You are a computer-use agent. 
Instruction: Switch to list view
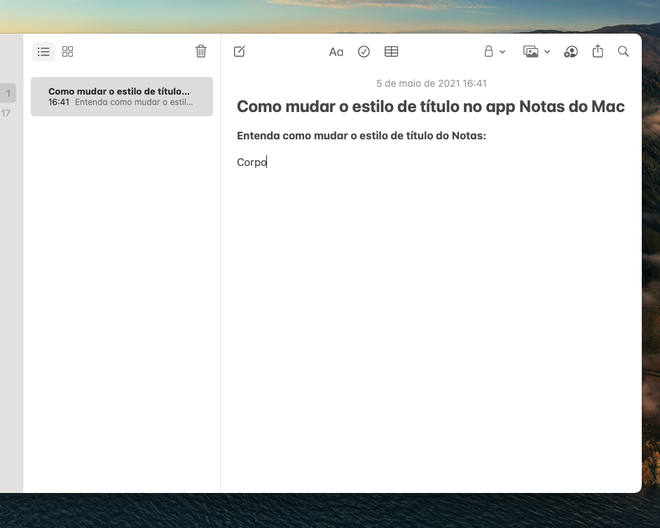(x=43, y=52)
